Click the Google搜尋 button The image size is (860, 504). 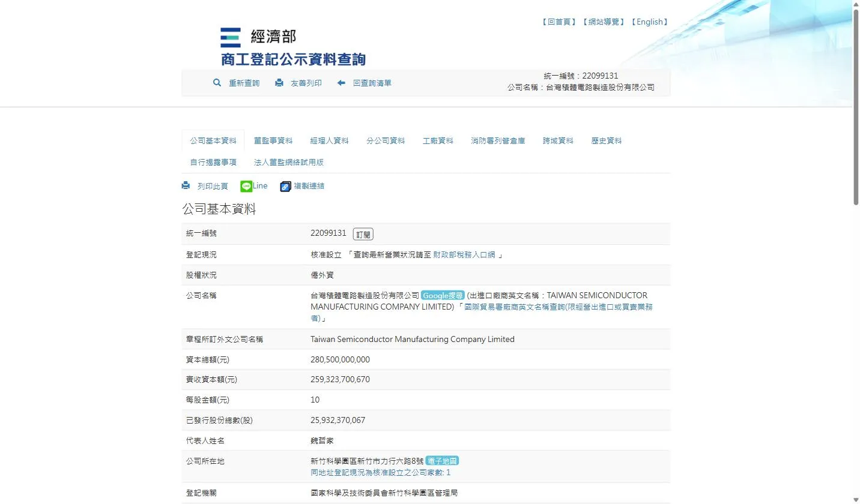[443, 295]
